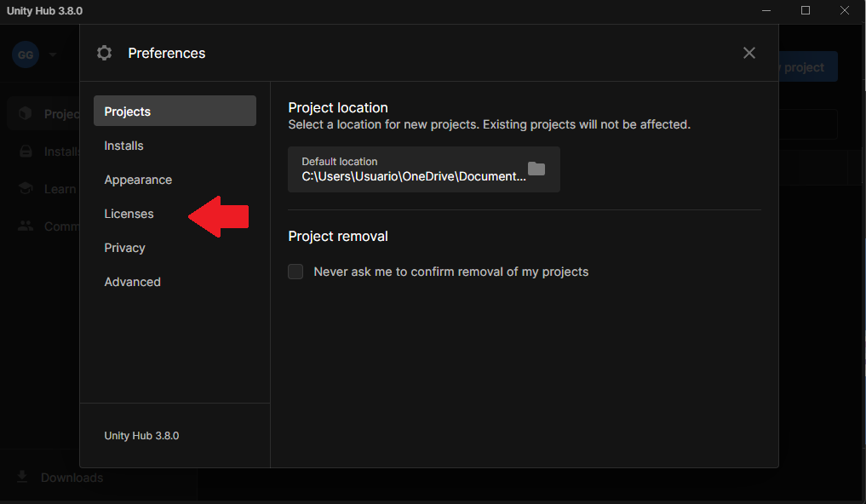Open the Advanced preferences tab
This screenshot has height=504, width=866.
coord(175,282)
